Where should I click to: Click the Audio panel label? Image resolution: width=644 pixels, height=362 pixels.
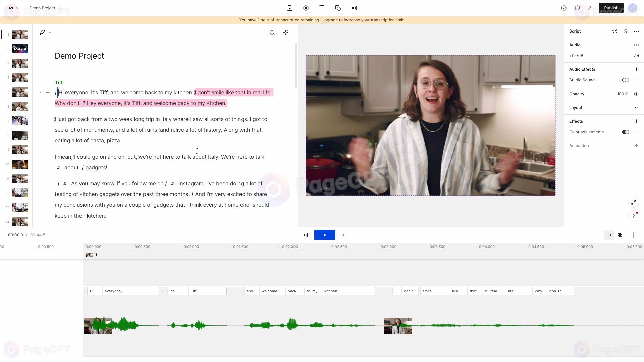click(575, 45)
